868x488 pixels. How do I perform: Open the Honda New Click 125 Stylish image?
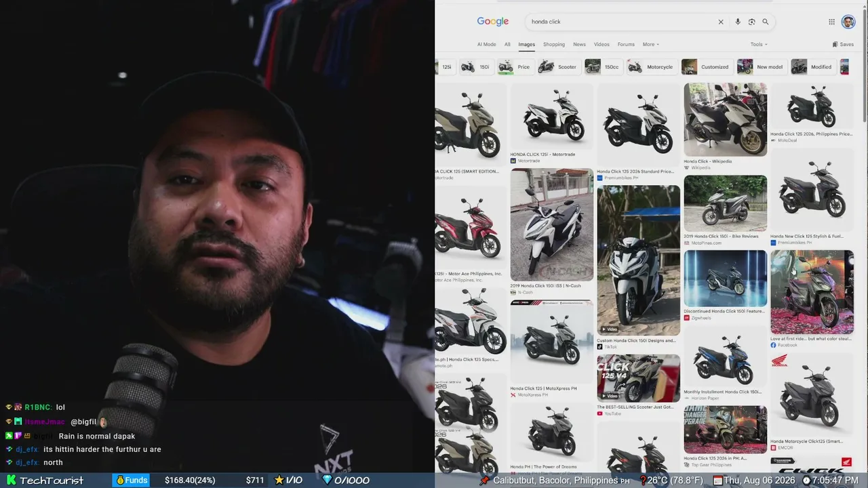pyautogui.click(x=812, y=190)
